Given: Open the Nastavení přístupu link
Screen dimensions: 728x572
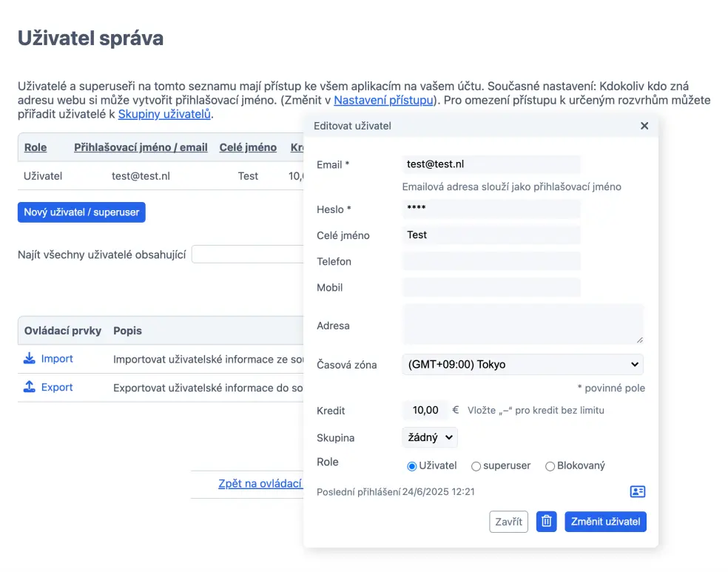Looking at the screenshot, I should [383, 100].
